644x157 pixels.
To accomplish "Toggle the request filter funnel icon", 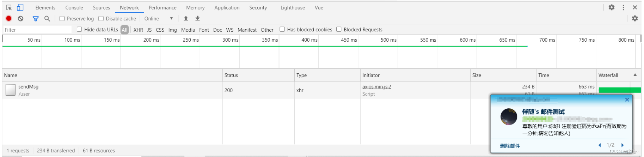I will point(36,18).
